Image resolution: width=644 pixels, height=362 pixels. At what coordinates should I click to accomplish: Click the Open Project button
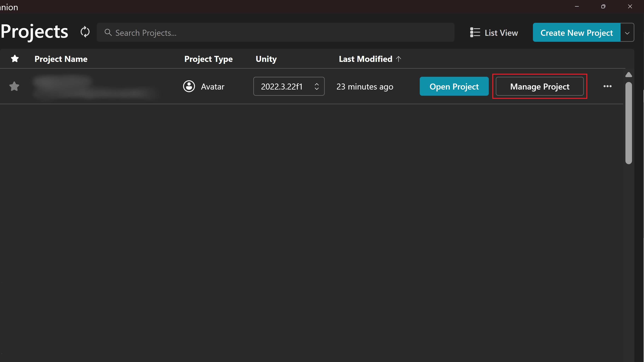[x=454, y=86]
